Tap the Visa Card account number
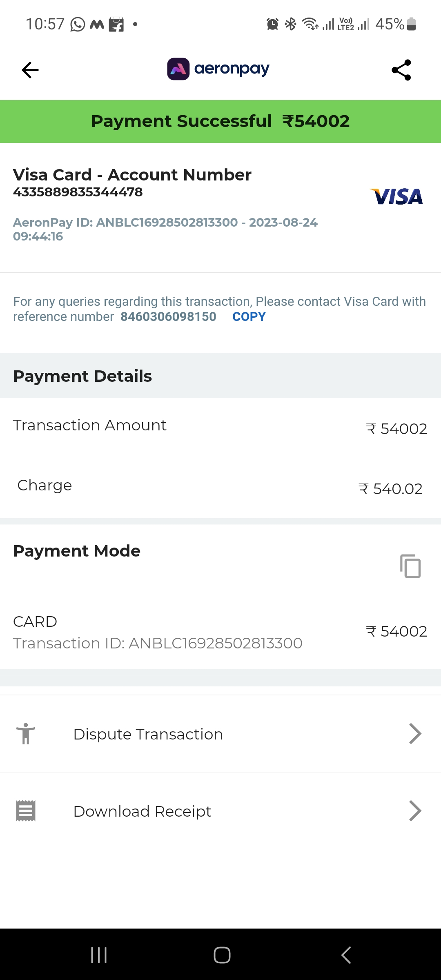This screenshot has width=441, height=980. click(78, 192)
